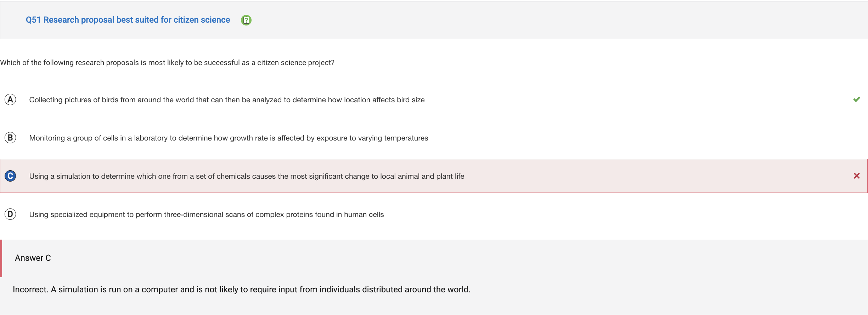Image resolution: width=868 pixels, height=315 pixels.
Task: Click the 'Answer C' feedback heading
Action: pos(33,258)
